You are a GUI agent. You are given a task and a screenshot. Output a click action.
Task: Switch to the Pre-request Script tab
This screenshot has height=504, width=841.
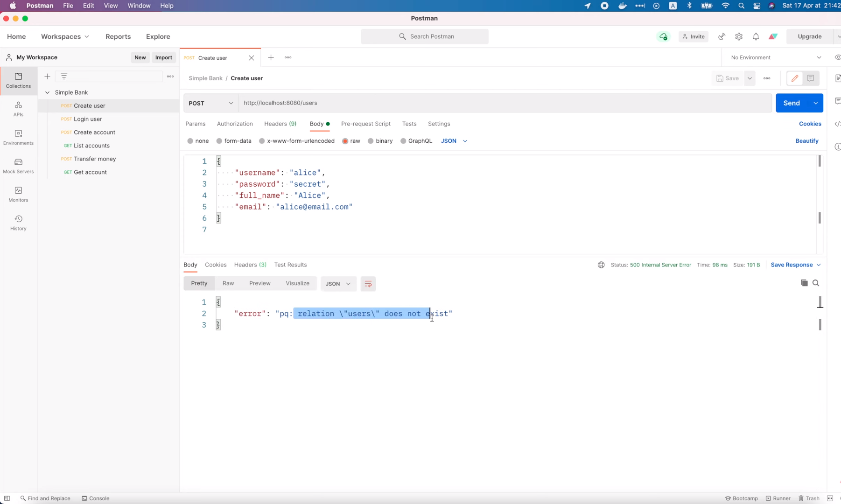coord(366,124)
